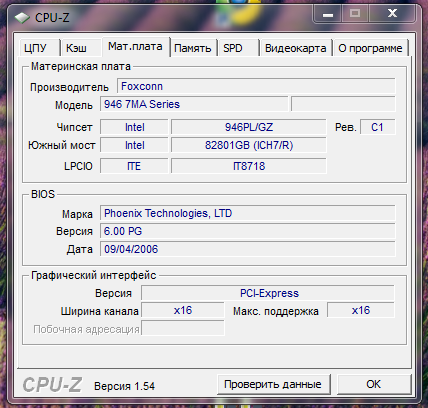
Task: Click the Чипсет label
Action: [74, 127]
